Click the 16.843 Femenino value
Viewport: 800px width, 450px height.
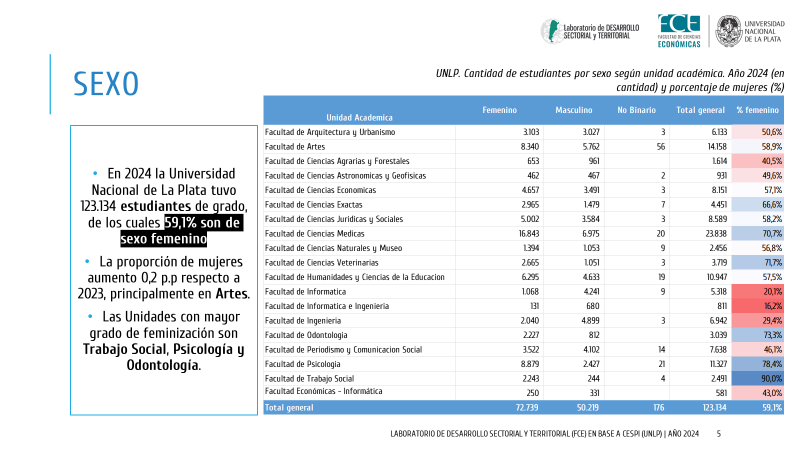(529, 234)
